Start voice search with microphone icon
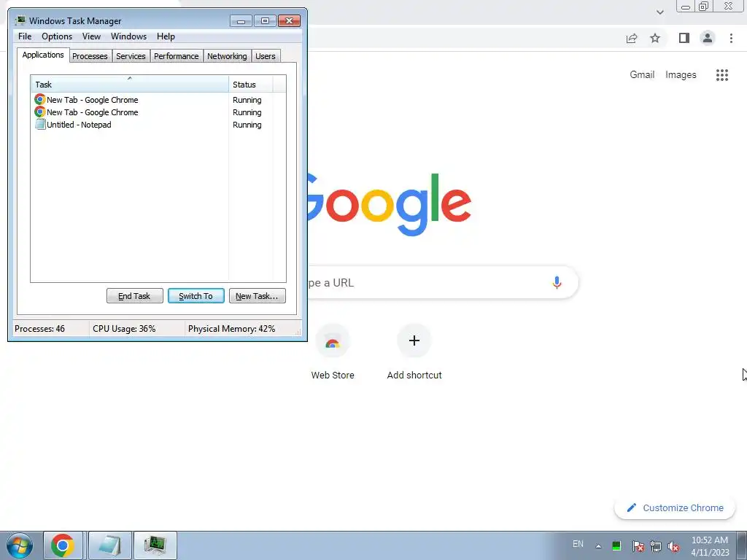The image size is (747, 560). [x=557, y=282]
